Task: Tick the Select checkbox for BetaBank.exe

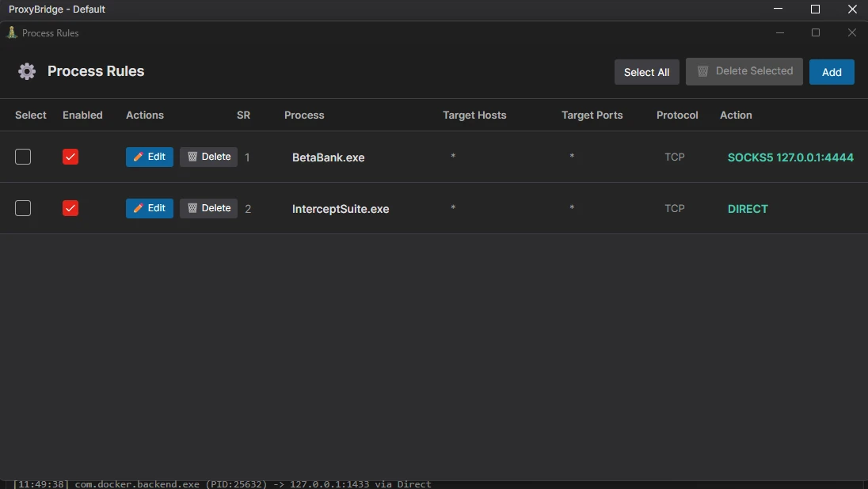Action: click(x=23, y=157)
